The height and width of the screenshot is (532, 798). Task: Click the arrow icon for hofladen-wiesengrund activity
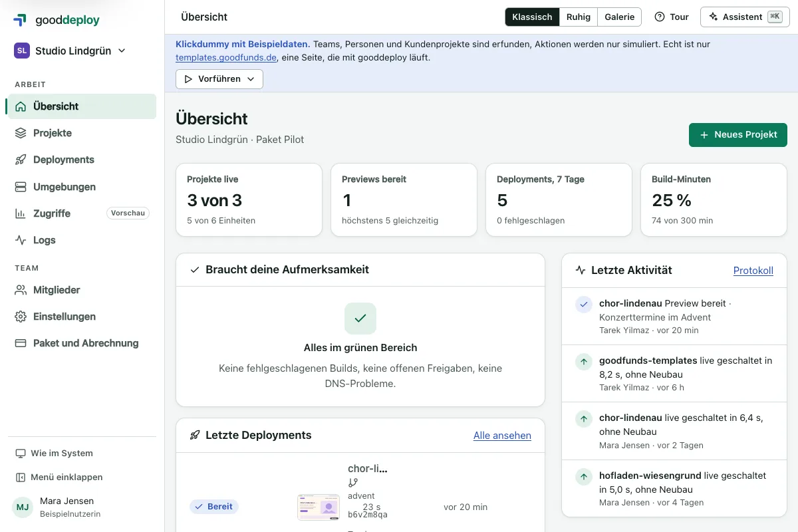click(x=583, y=477)
